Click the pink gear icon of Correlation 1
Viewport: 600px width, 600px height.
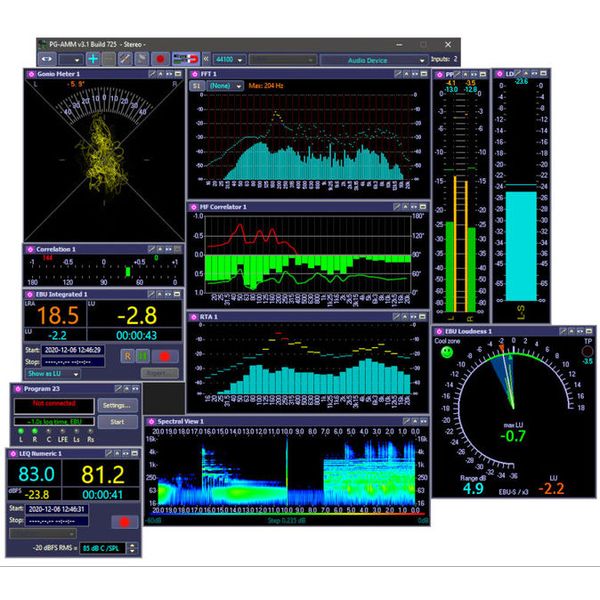[x=30, y=249]
